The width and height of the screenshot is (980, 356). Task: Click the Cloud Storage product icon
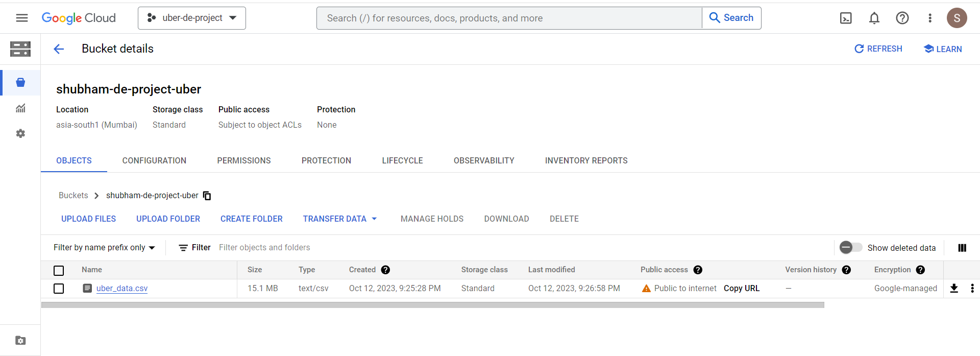tap(20, 49)
